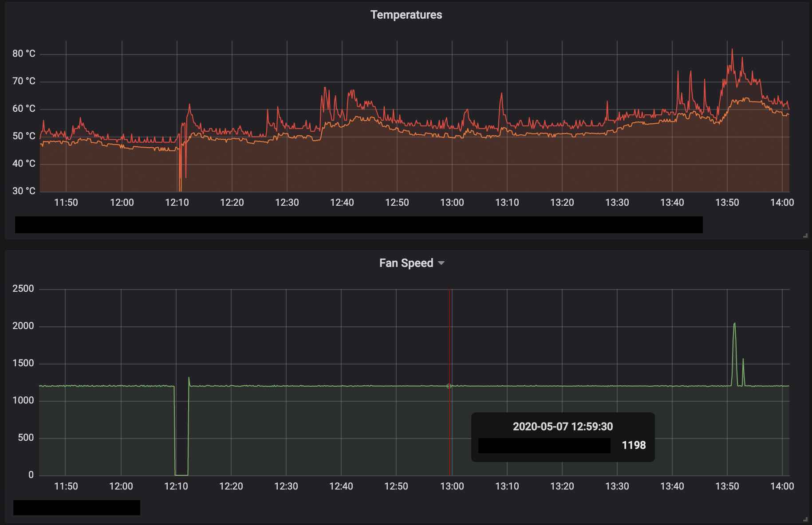Click the 1500 label on Fan Speed axis
This screenshot has width=812, height=525.
click(23, 363)
